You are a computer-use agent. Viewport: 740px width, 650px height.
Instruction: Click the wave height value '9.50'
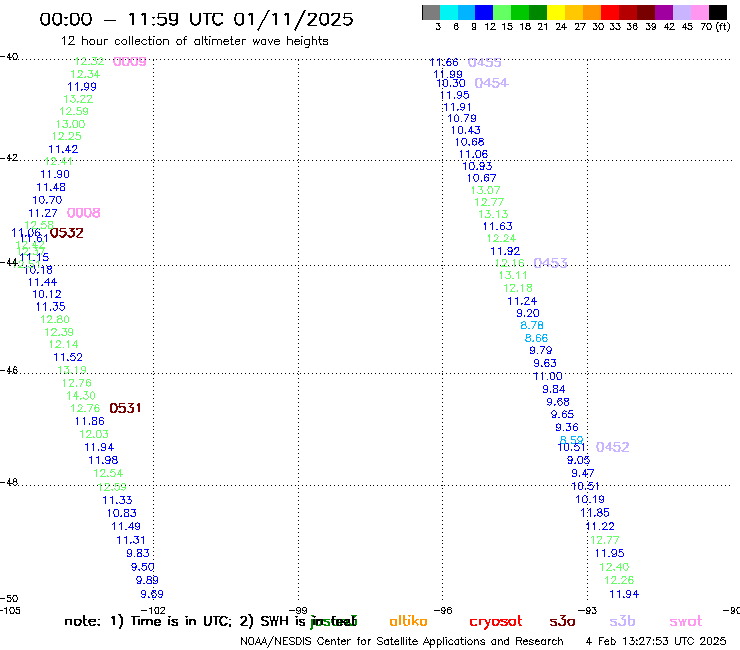pyautogui.click(x=143, y=567)
